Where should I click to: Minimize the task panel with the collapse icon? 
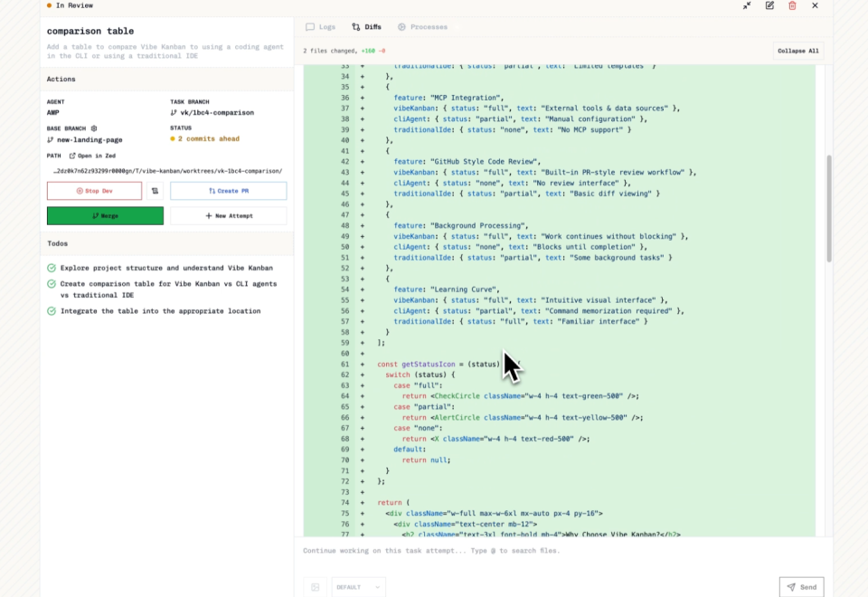pos(747,5)
